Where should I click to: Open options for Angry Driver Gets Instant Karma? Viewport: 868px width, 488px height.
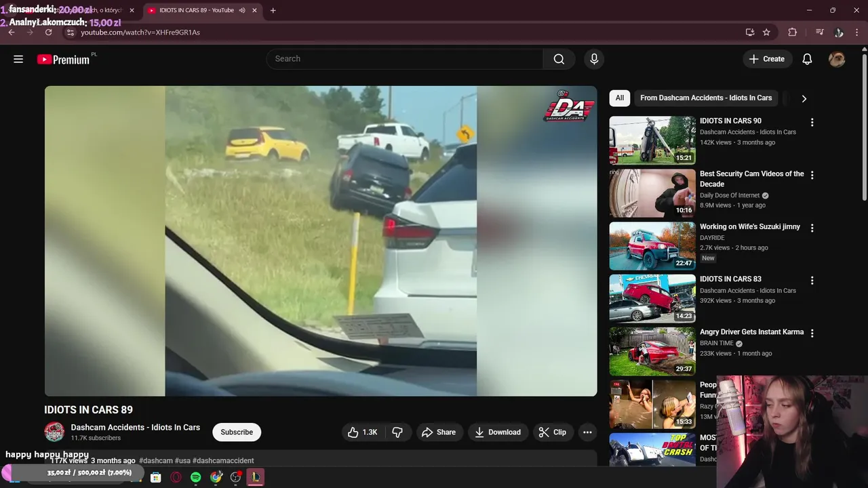coord(812,333)
